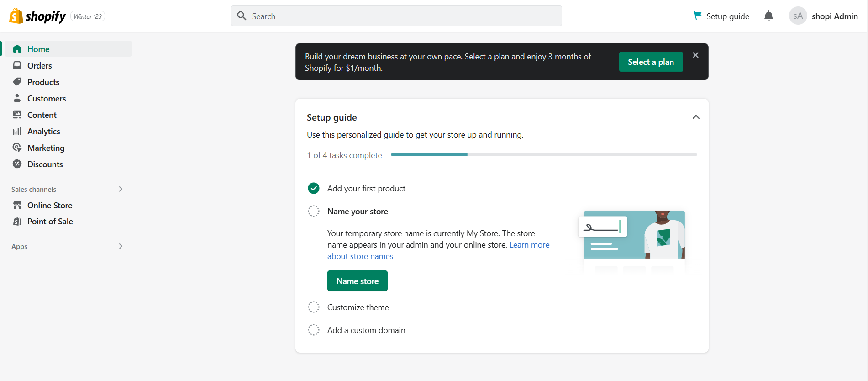Click the sA account avatar

(798, 16)
